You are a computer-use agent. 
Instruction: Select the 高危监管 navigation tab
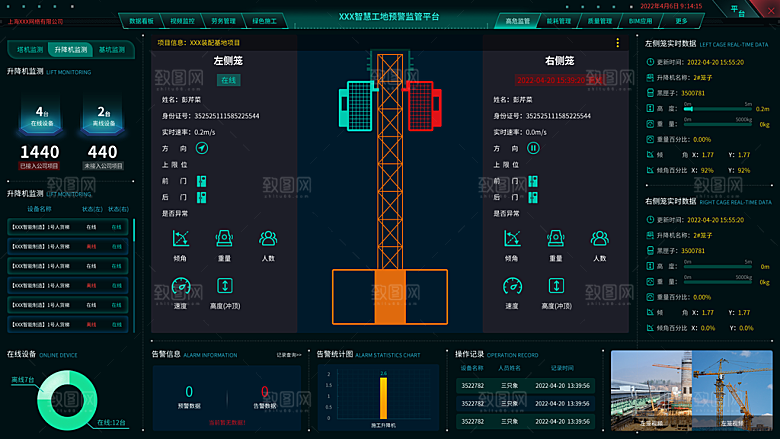pyautogui.click(x=517, y=21)
